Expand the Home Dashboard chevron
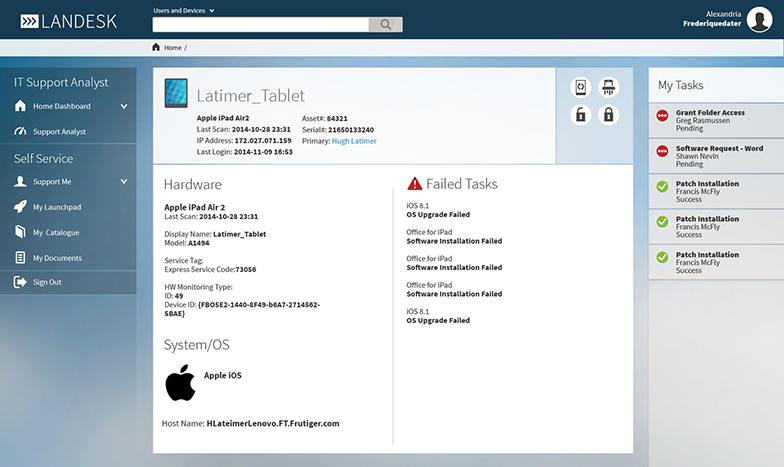This screenshot has height=467, width=784. point(124,106)
